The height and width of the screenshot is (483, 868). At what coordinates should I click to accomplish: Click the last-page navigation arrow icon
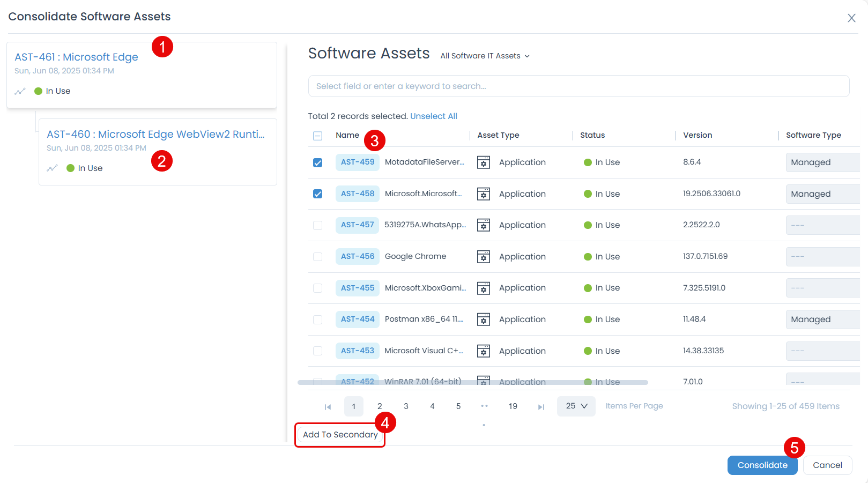541,406
